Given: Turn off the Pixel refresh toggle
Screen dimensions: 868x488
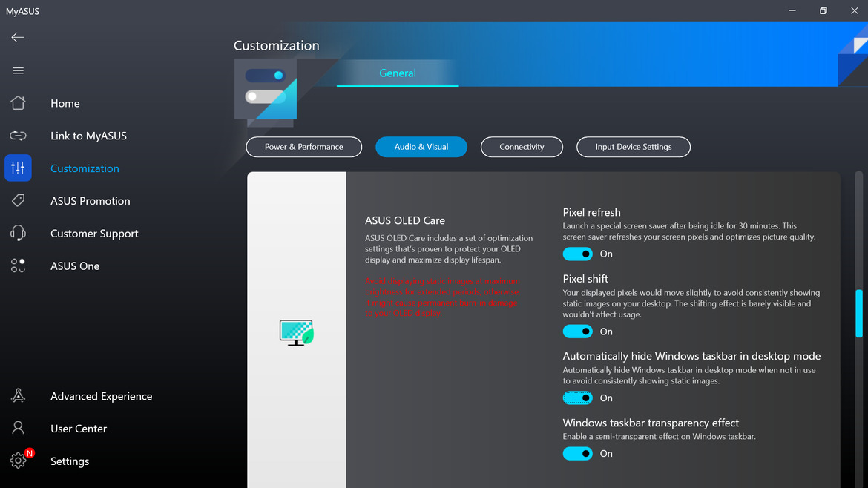Looking at the screenshot, I should (577, 254).
